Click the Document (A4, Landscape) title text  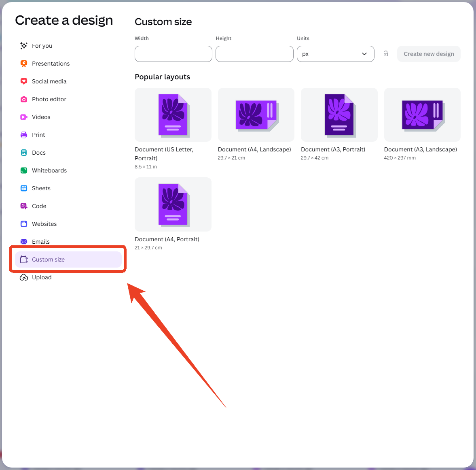pyautogui.click(x=254, y=149)
